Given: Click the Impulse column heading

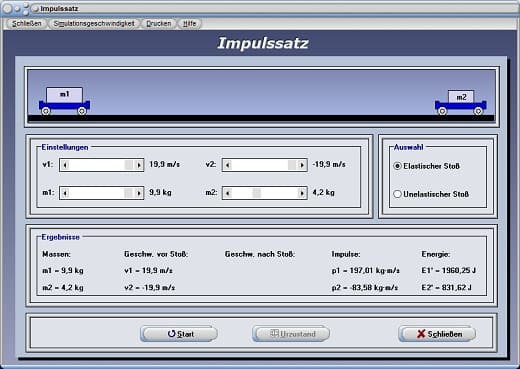Looking at the screenshot, I should point(346,254).
